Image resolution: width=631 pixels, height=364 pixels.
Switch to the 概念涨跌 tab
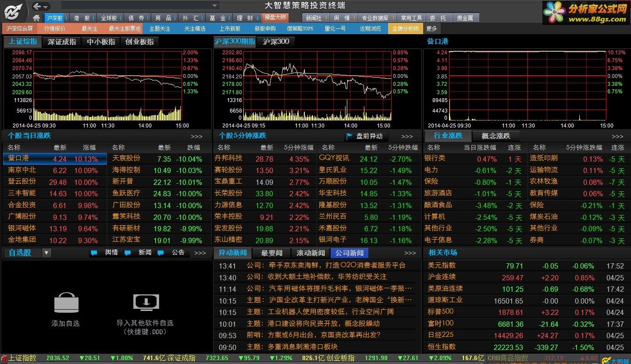click(x=496, y=136)
